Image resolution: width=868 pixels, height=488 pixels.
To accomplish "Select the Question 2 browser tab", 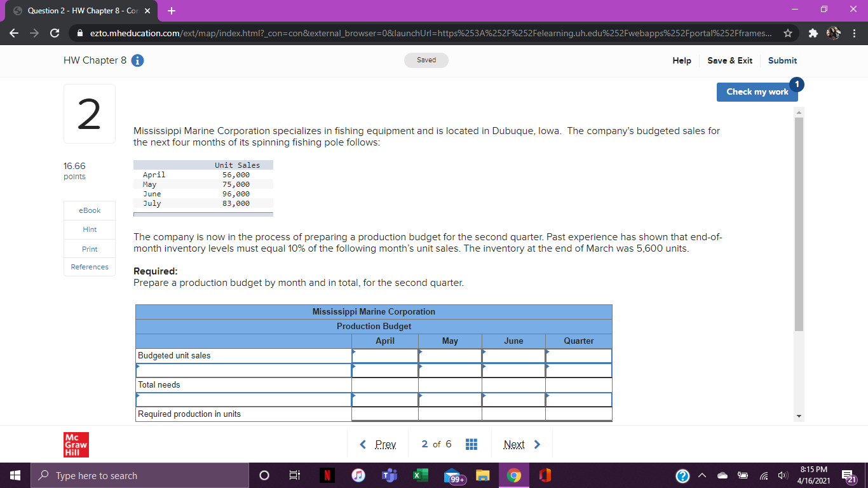I will click(x=76, y=11).
